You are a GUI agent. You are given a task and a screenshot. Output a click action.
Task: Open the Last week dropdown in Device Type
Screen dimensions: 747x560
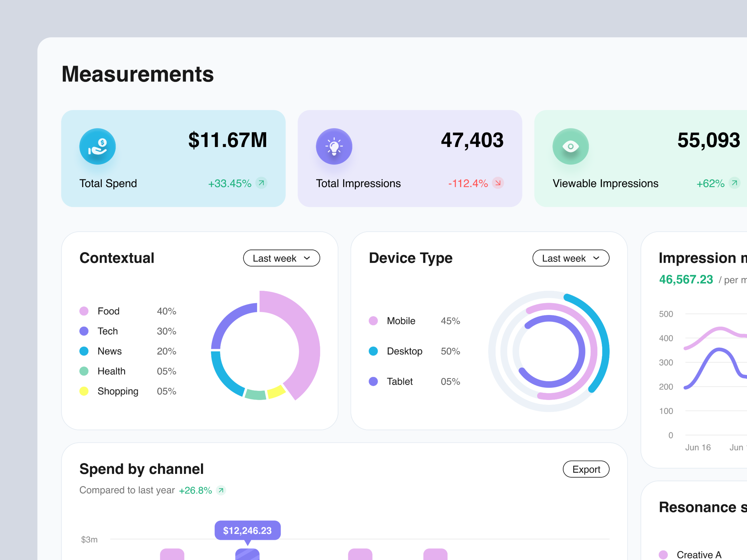tap(571, 258)
